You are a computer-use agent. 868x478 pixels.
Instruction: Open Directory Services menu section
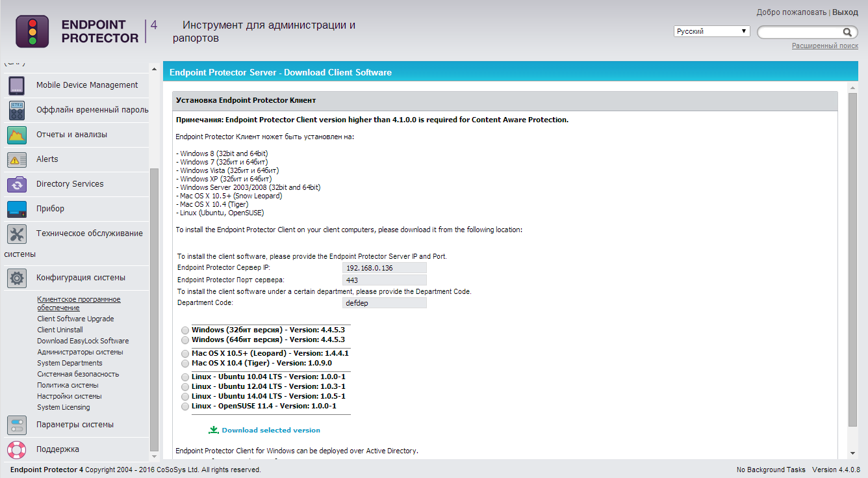coord(70,184)
